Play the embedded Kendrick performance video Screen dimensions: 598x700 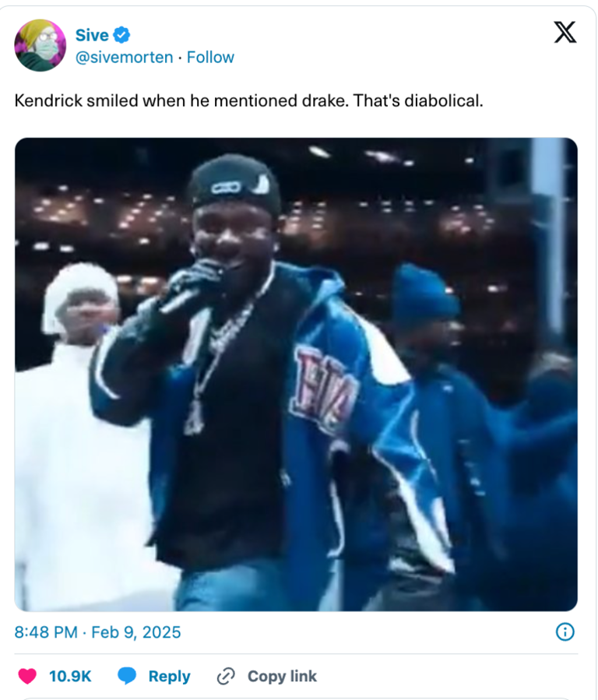[299, 374]
